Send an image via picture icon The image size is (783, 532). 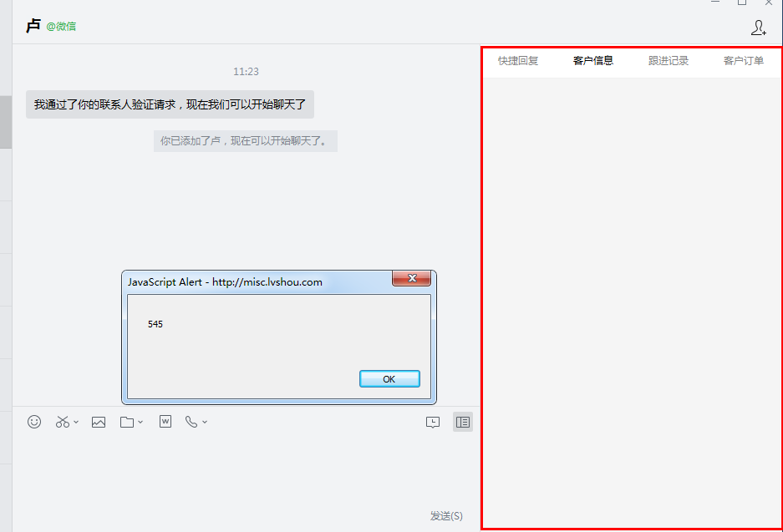[x=99, y=423]
